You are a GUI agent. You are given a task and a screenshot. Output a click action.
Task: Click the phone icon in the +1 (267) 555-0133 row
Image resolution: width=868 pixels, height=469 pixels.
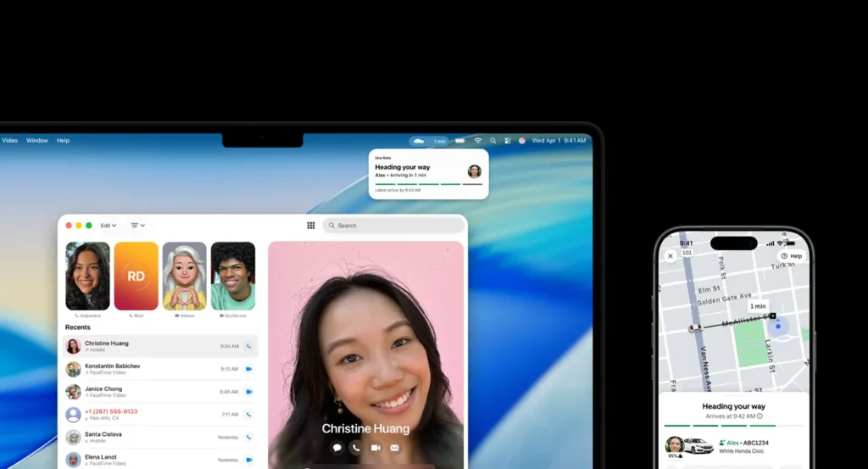(x=248, y=414)
